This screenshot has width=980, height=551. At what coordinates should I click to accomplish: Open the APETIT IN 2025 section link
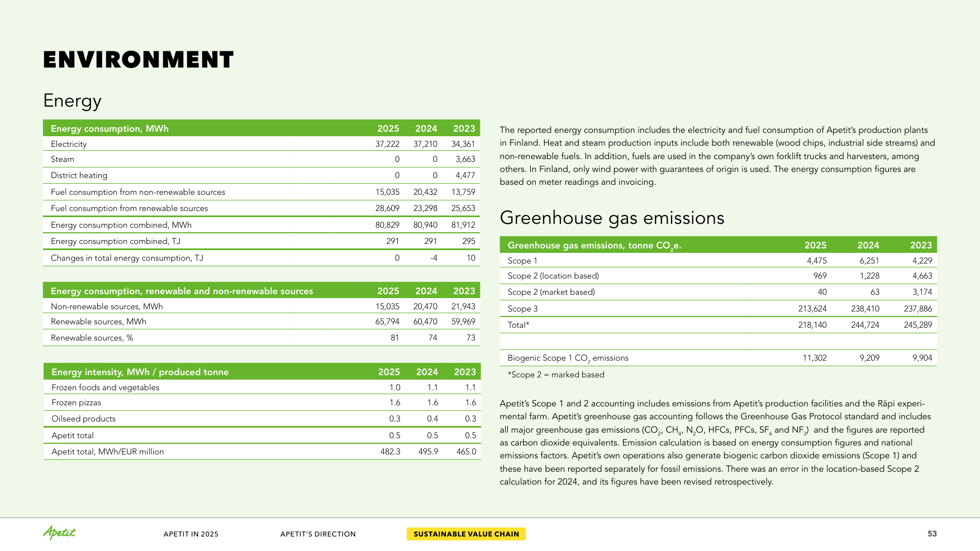[x=191, y=534]
